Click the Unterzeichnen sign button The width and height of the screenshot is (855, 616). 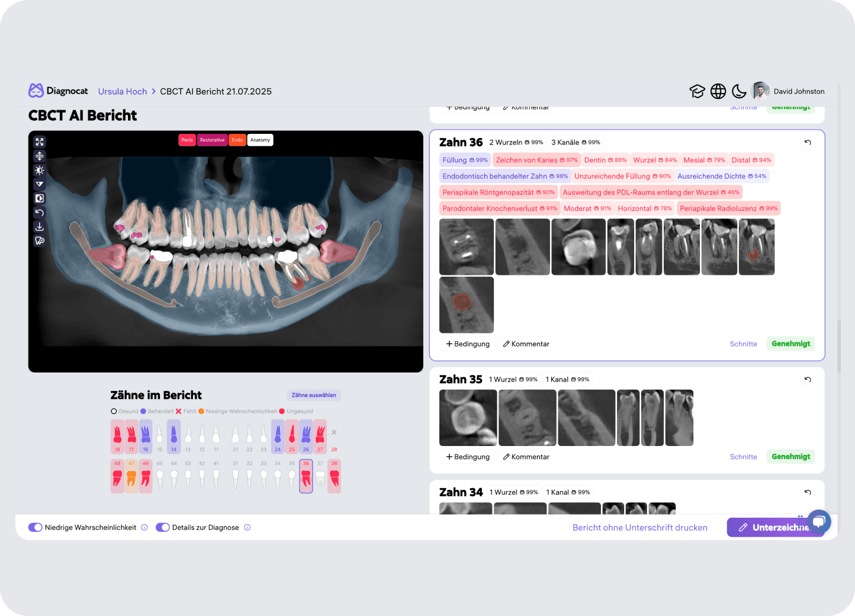click(775, 527)
